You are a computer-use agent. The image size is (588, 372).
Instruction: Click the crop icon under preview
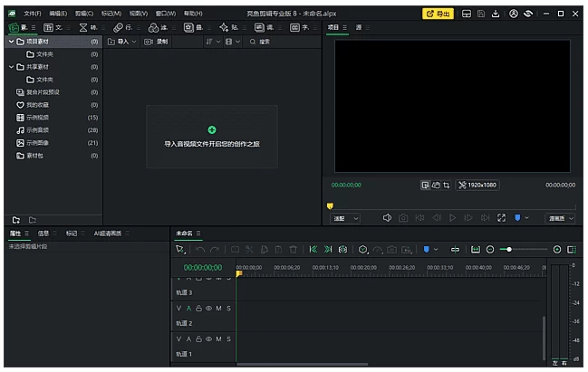447,185
